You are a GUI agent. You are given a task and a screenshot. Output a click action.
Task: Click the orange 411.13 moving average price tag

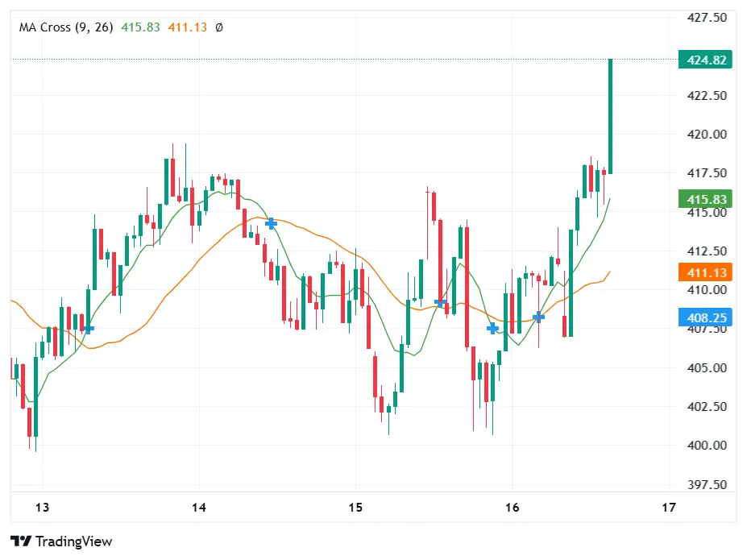click(704, 273)
